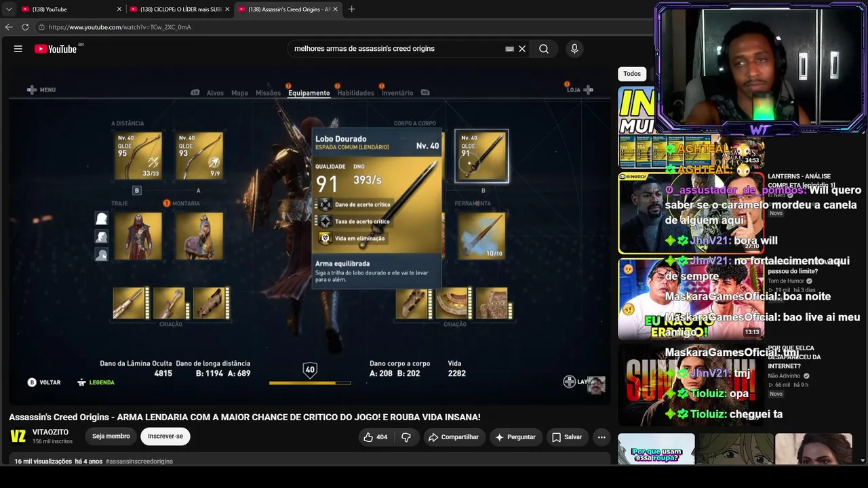Click the video title text
This screenshot has height=488, width=868.
point(245,417)
